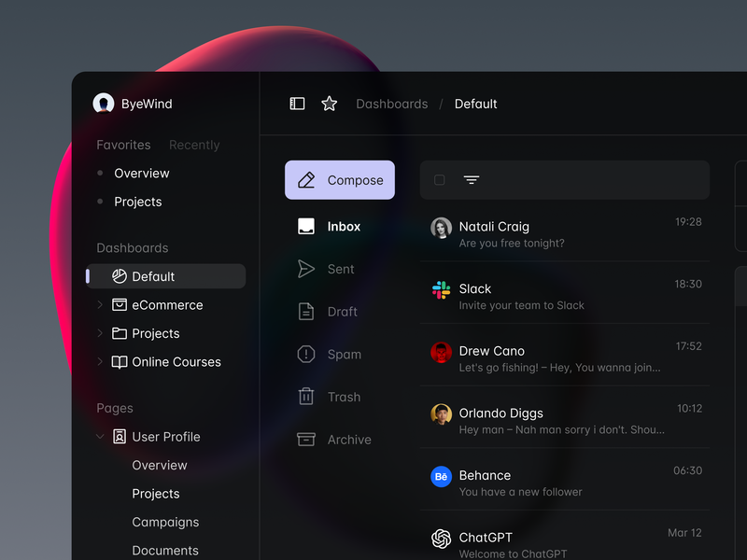This screenshot has height=560, width=747.
Task: Open the Documents subpage
Action: click(165, 551)
